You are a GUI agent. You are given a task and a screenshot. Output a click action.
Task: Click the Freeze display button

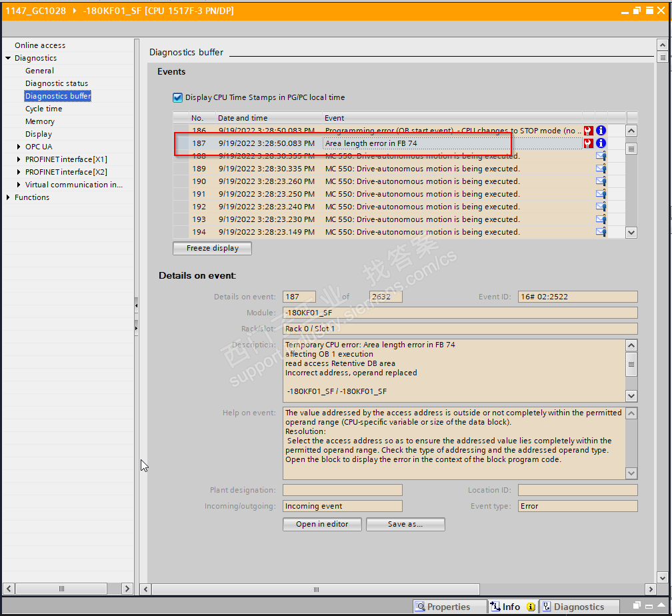212,248
